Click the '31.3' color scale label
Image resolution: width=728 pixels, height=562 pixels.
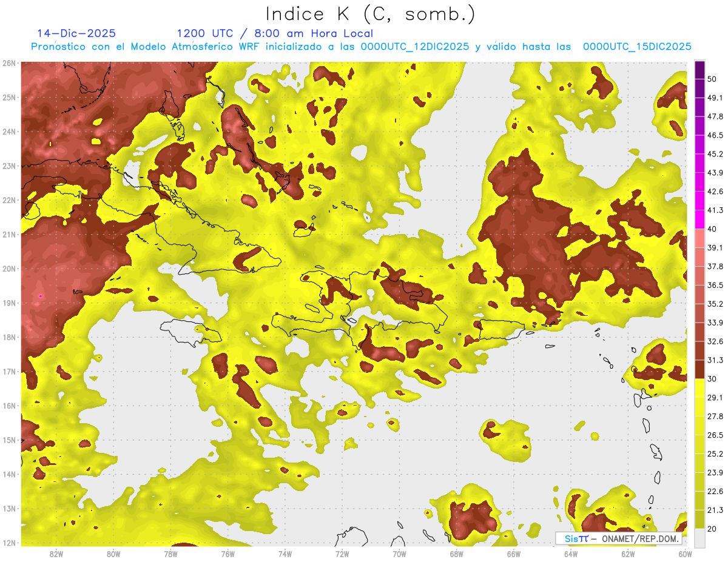[x=716, y=360]
